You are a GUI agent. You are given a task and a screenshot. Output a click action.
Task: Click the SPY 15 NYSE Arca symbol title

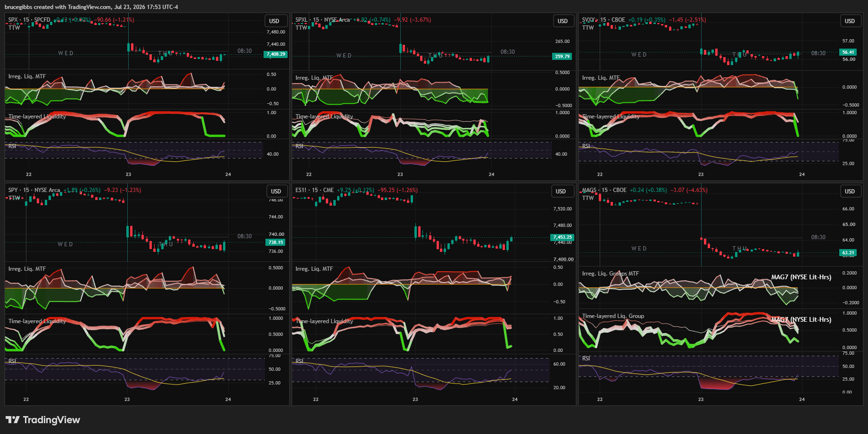click(34, 190)
